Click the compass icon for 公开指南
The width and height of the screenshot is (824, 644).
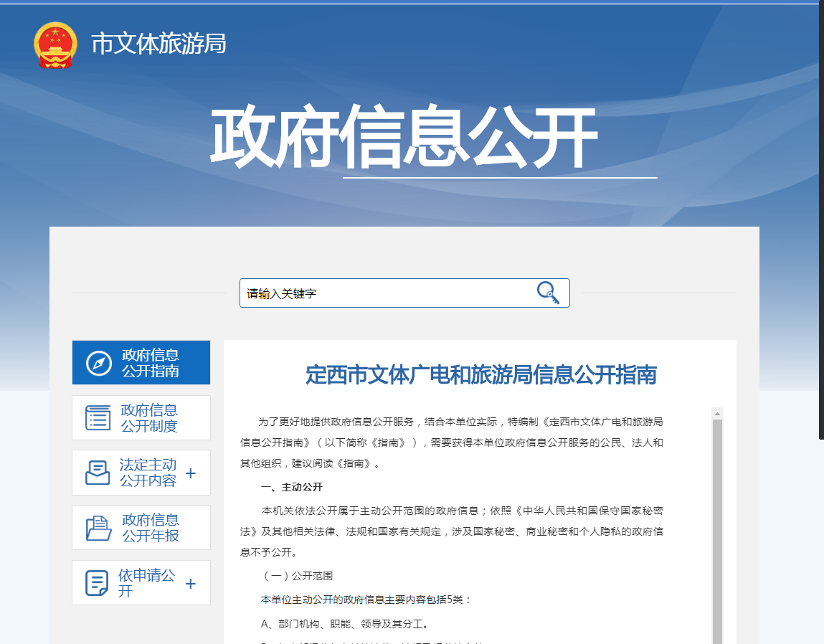click(99, 363)
